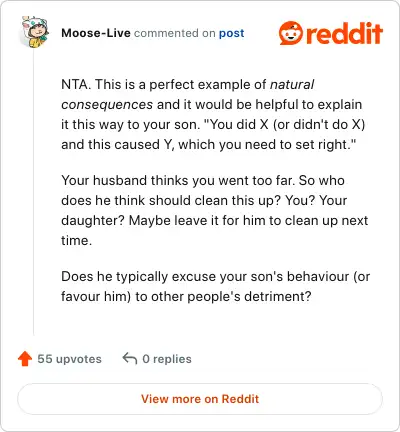Click the vertical thread line below avatar
400x432 pixels.
pos(34,192)
